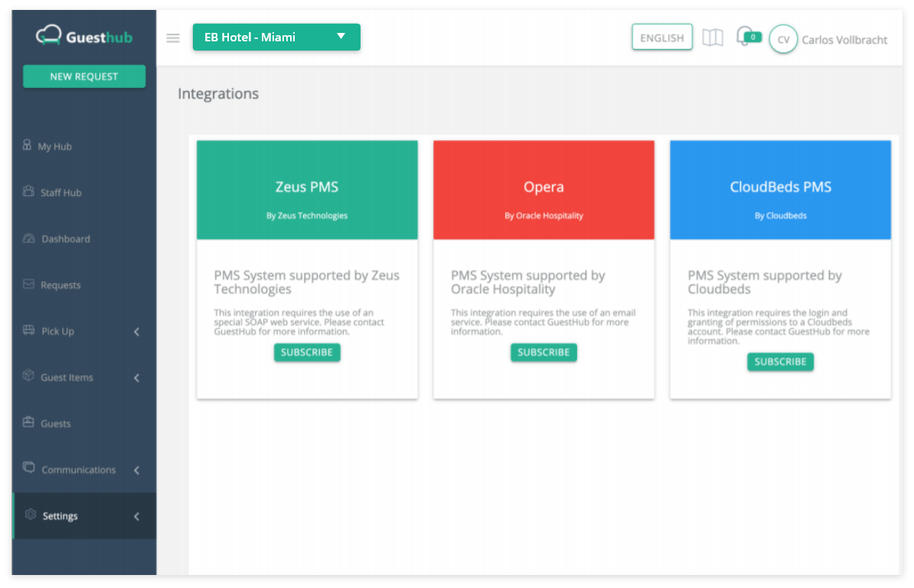The image size is (914, 588).
Task: Click the Integrations page heading
Action: pos(218,94)
